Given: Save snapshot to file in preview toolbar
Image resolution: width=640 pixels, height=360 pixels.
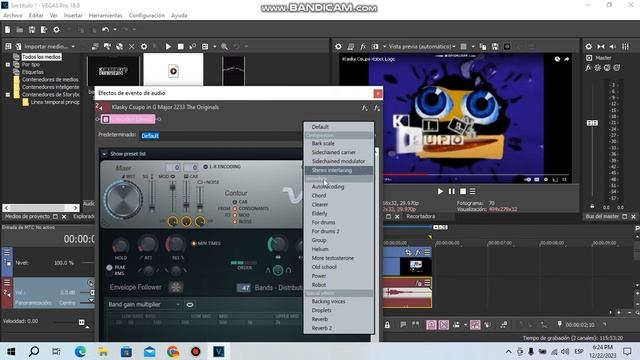Looking at the screenshot, I should pos(495,47).
